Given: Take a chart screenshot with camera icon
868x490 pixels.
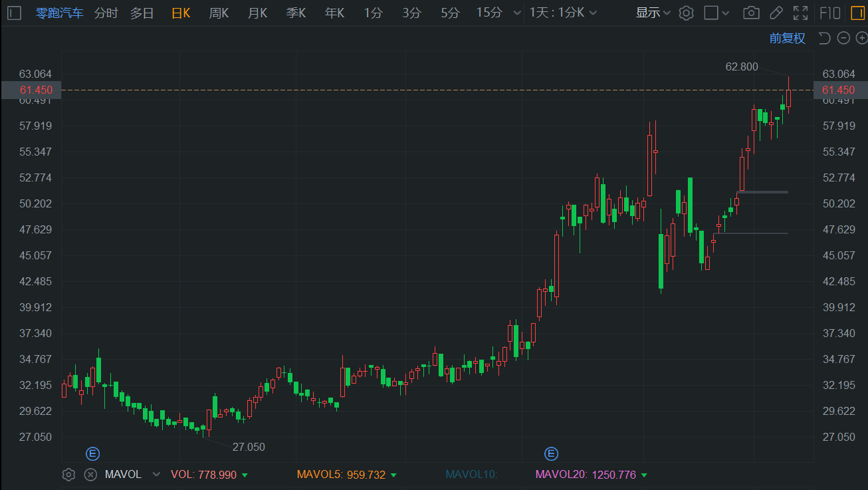Looking at the screenshot, I should [751, 13].
